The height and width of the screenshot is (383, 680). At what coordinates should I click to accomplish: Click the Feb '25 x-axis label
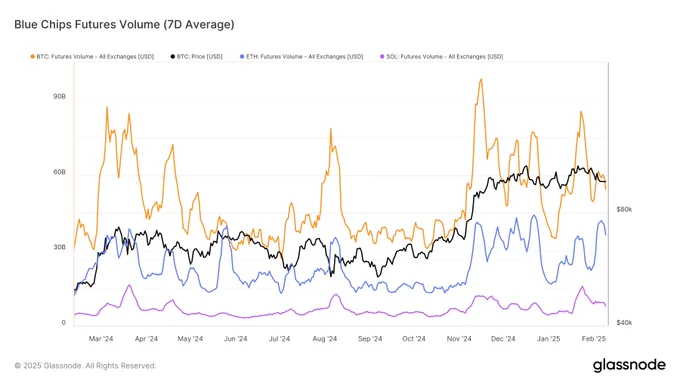[x=594, y=339]
